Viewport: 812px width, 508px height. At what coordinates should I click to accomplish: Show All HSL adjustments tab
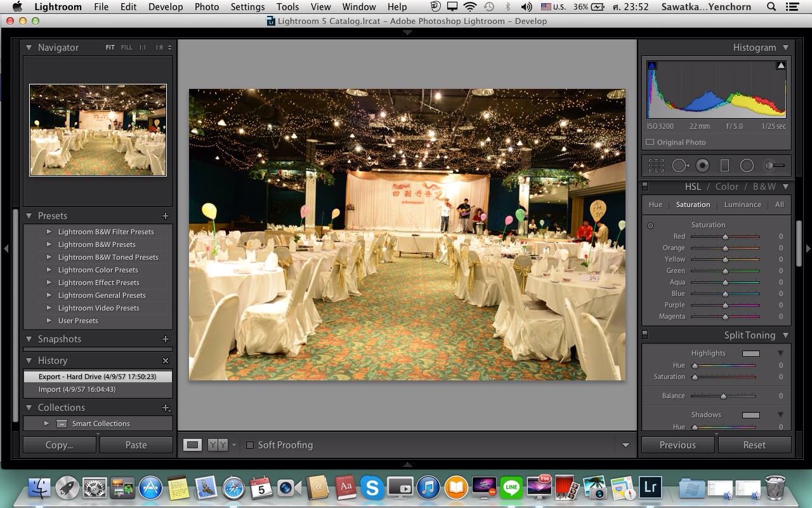point(779,204)
